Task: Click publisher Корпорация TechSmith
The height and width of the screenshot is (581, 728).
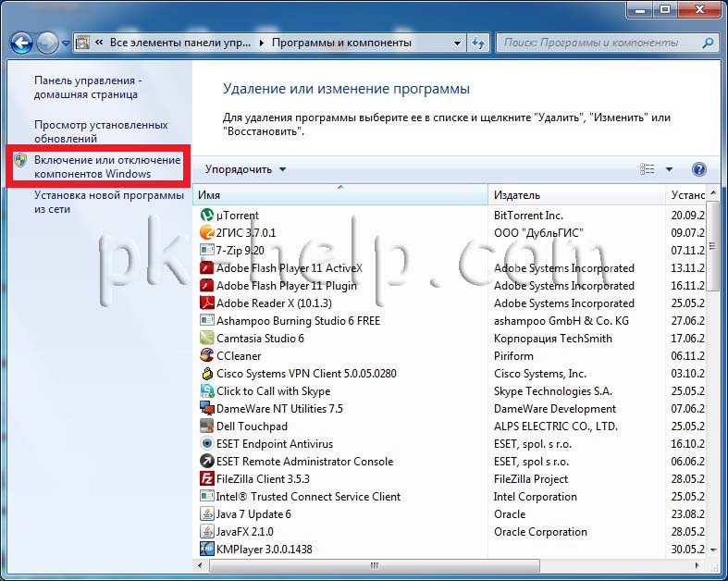Action: pyautogui.click(x=553, y=338)
